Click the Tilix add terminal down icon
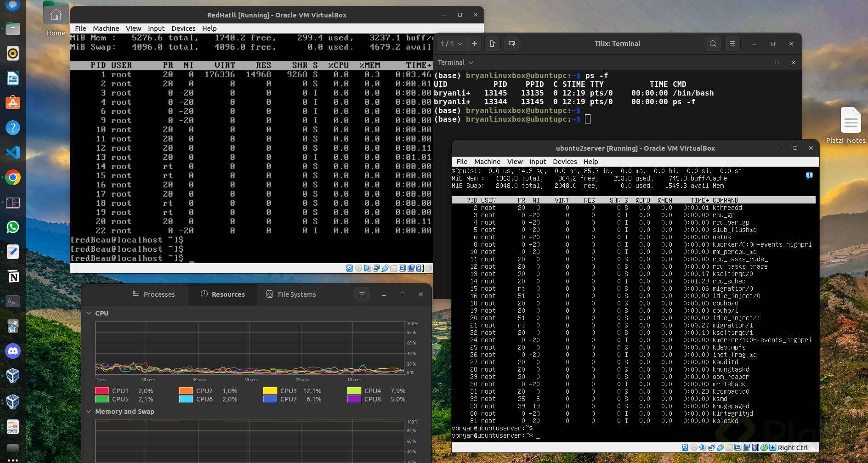The image size is (868, 463). click(511, 44)
